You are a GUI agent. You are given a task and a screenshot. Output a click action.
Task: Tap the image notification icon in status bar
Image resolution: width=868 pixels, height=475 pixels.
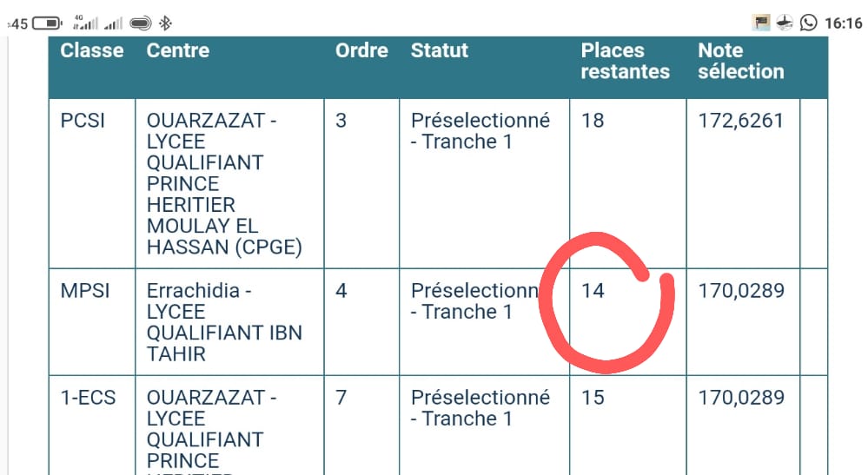tap(761, 23)
